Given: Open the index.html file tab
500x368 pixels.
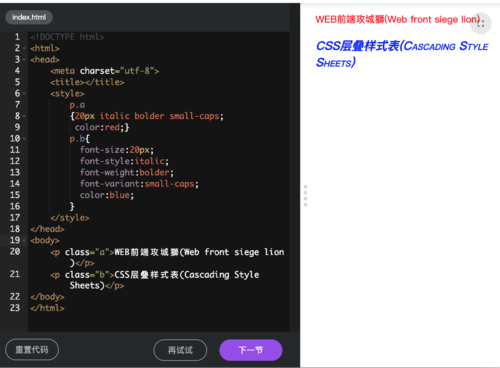Looking at the screenshot, I should (29, 17).
